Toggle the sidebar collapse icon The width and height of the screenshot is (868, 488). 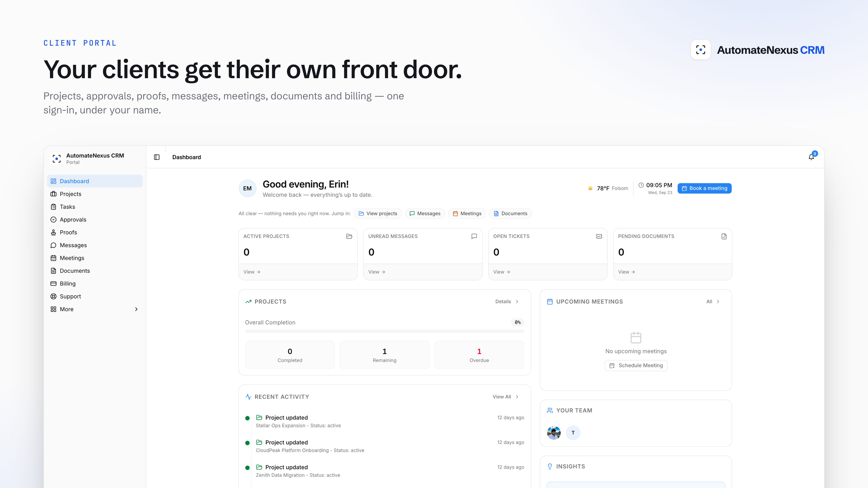(157, 157)
